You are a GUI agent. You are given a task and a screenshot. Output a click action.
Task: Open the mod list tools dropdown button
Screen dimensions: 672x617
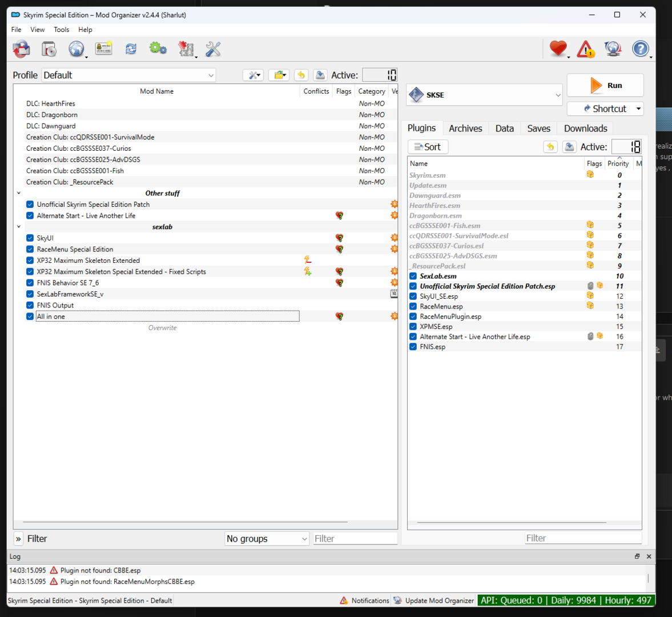pos(253,75)
